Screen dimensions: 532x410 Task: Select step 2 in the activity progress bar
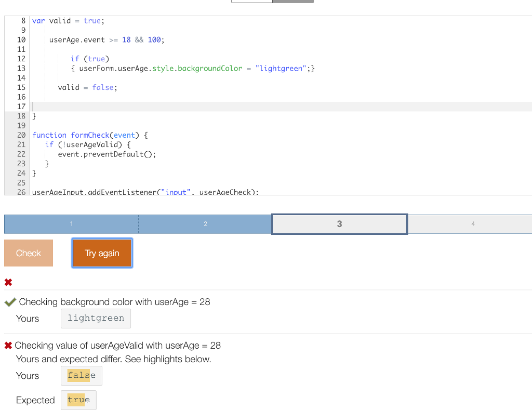coord(205,223)
